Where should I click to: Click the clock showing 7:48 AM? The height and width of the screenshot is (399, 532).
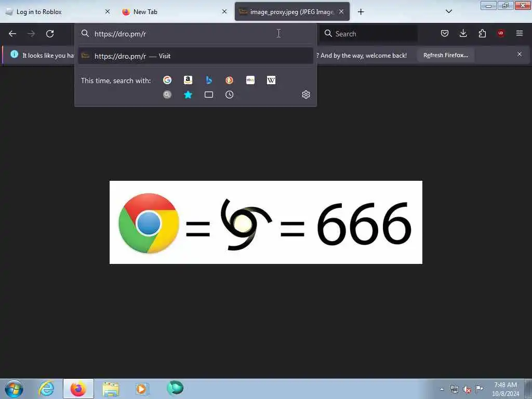(506, 389)
